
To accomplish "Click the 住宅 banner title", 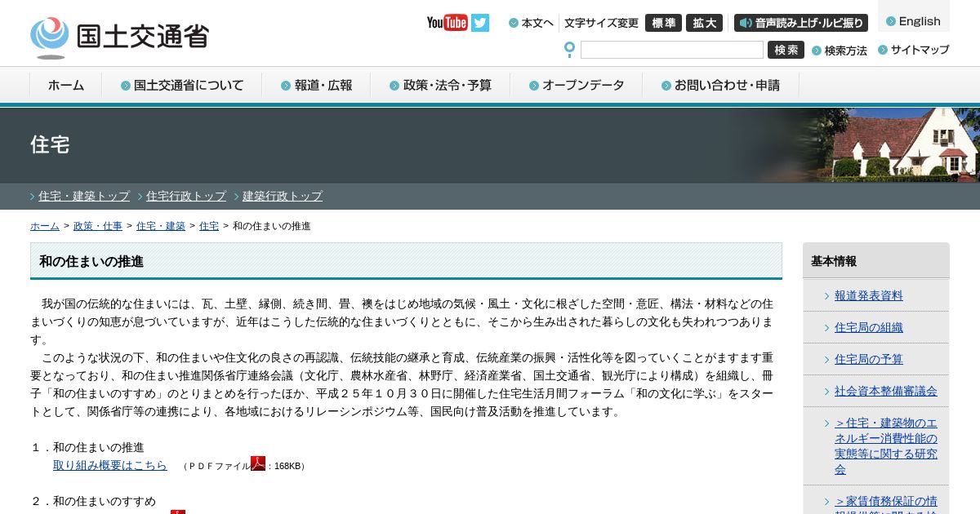I will coord(50,144).
